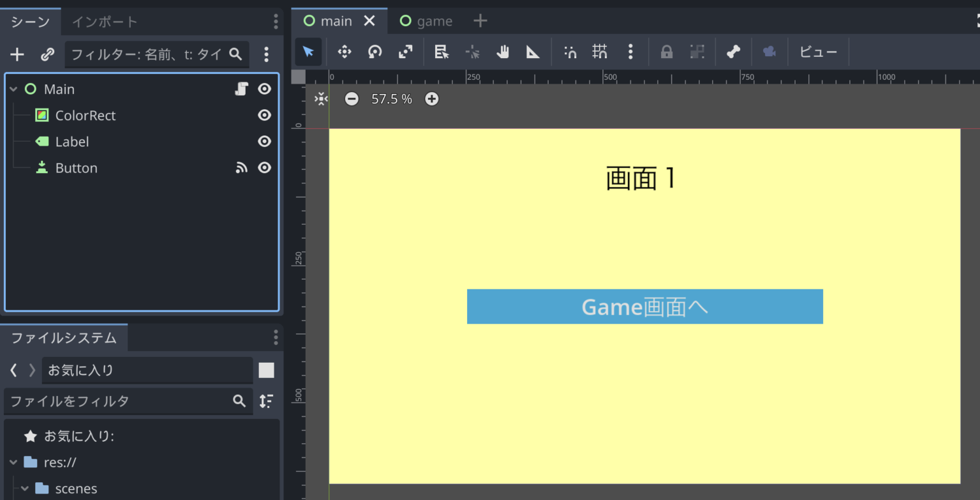Viewport: 980px width, 500px height.
Task: Collapse the scenes folder in the FileSystem
Action: [26, 488]
